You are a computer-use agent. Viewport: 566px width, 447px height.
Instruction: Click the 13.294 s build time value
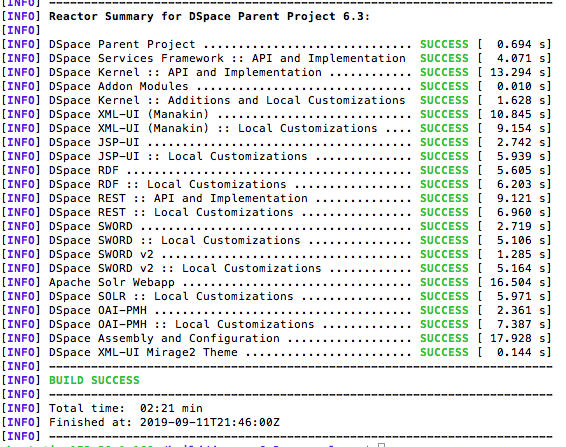[510, 72]
